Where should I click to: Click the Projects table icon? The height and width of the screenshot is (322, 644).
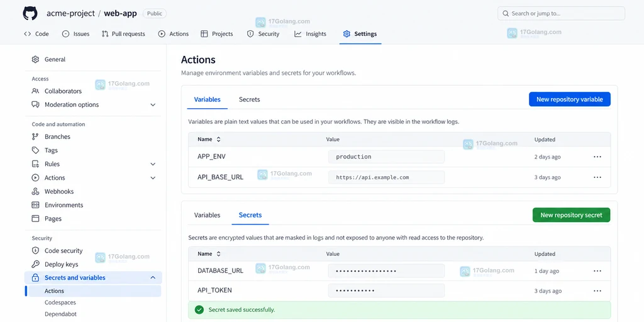tap(204, 34)
